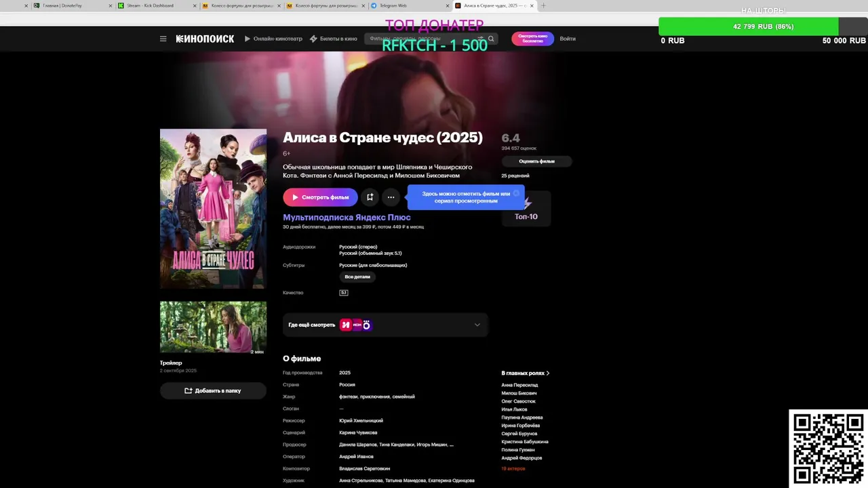Screen dimensions: 868x488
Task: Open composer Владислав Саратовкин page
Action: click(x=365, y=469)
